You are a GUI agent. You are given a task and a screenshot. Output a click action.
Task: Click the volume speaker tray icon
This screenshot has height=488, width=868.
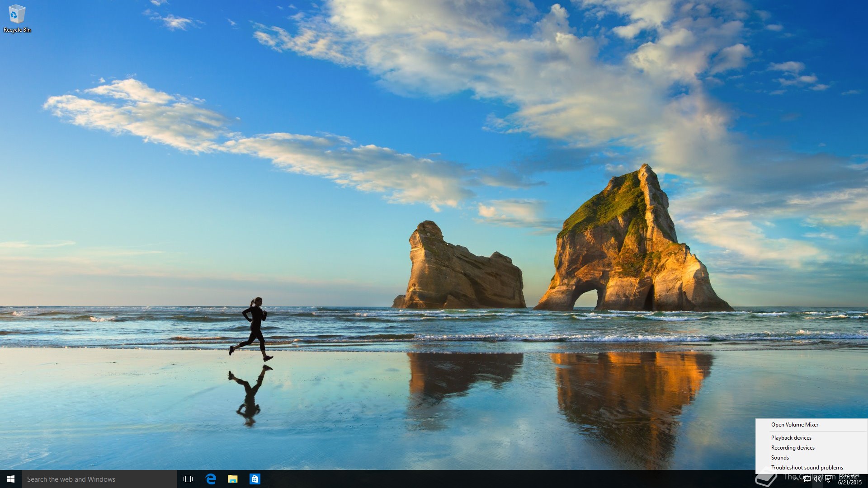coord(818,479)
